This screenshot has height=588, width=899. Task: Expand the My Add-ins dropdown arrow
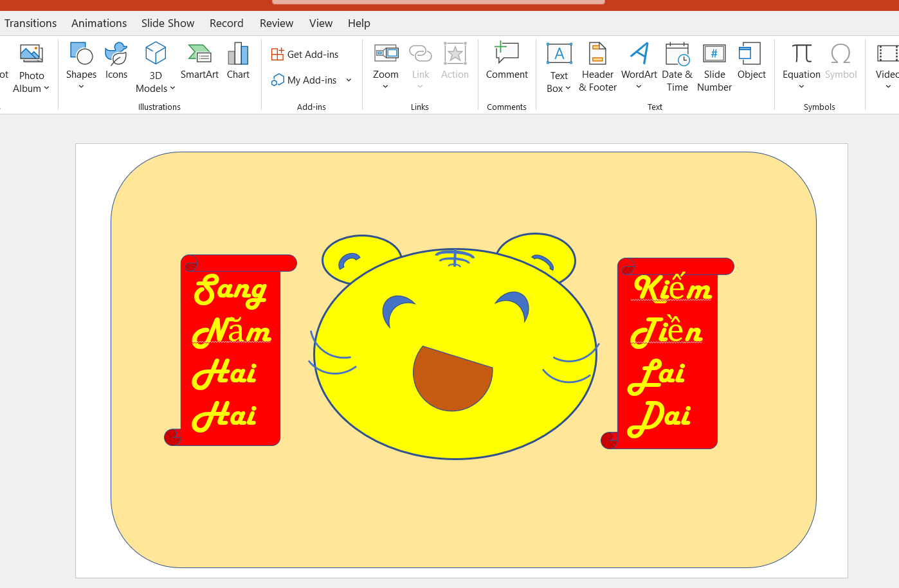pyautogui.click(x=349, y=80)
